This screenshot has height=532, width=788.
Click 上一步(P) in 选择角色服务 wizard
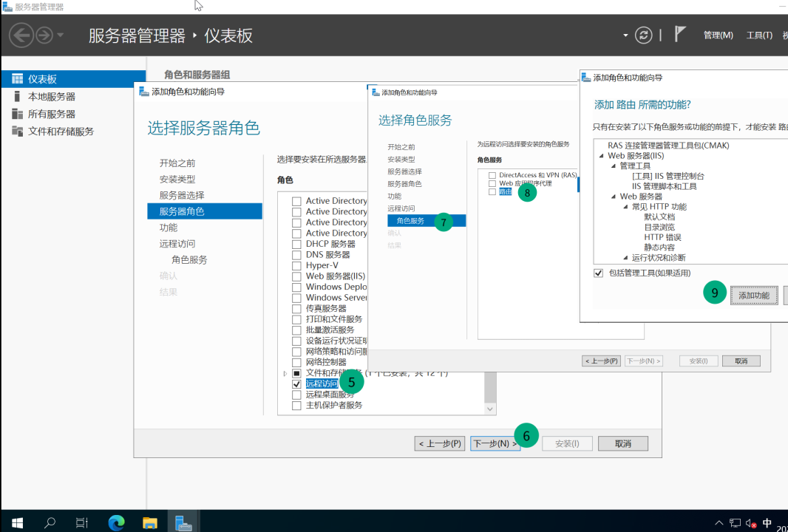coord(601,361)
